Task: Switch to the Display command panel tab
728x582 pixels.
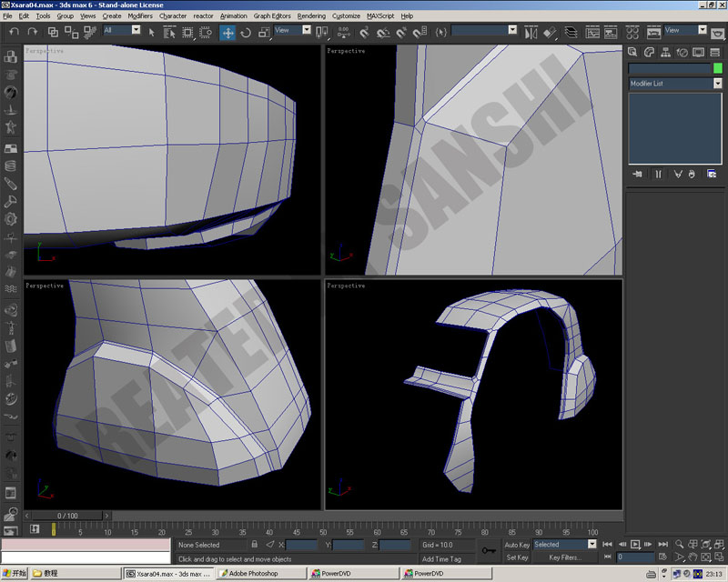Action: pos(698,52)
